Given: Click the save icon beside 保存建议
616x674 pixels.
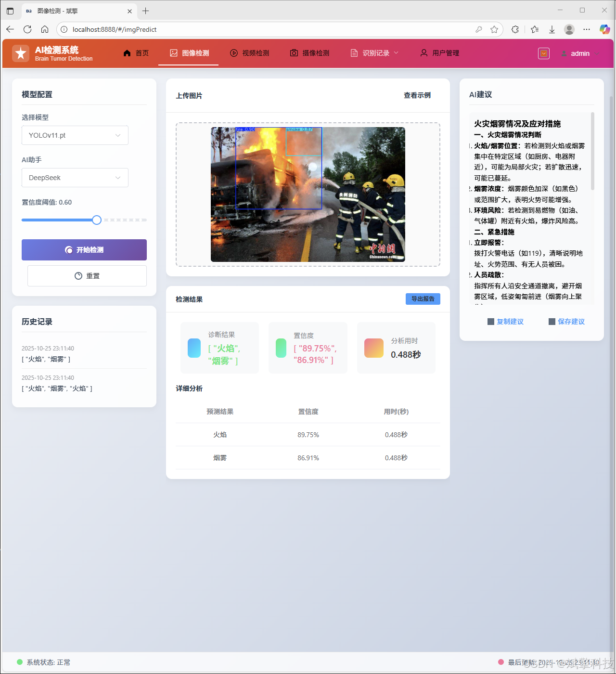Looking at the screenshot, I should 552,322.
